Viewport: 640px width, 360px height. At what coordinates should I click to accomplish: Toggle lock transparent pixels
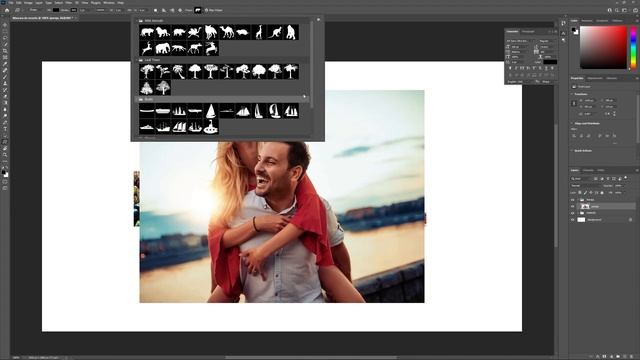pyautogui.click(x=580, y=193)
